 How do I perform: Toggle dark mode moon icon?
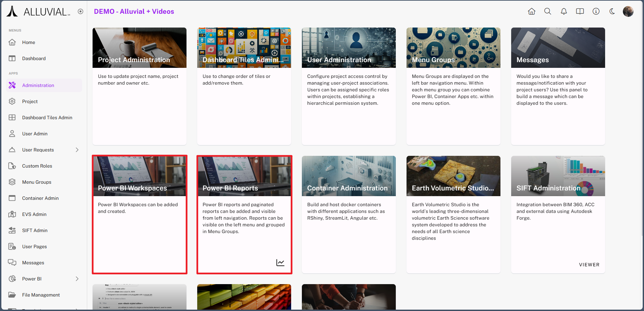coord(612,11)
